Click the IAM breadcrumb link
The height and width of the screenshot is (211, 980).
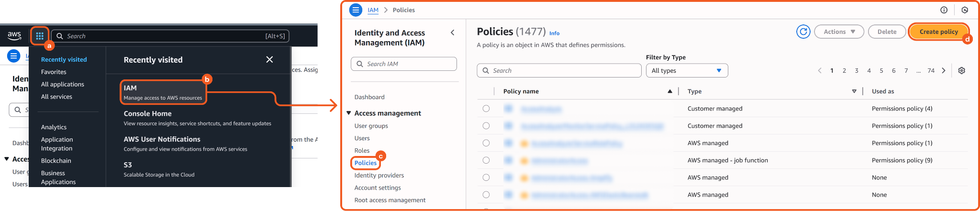coord(373,10)
